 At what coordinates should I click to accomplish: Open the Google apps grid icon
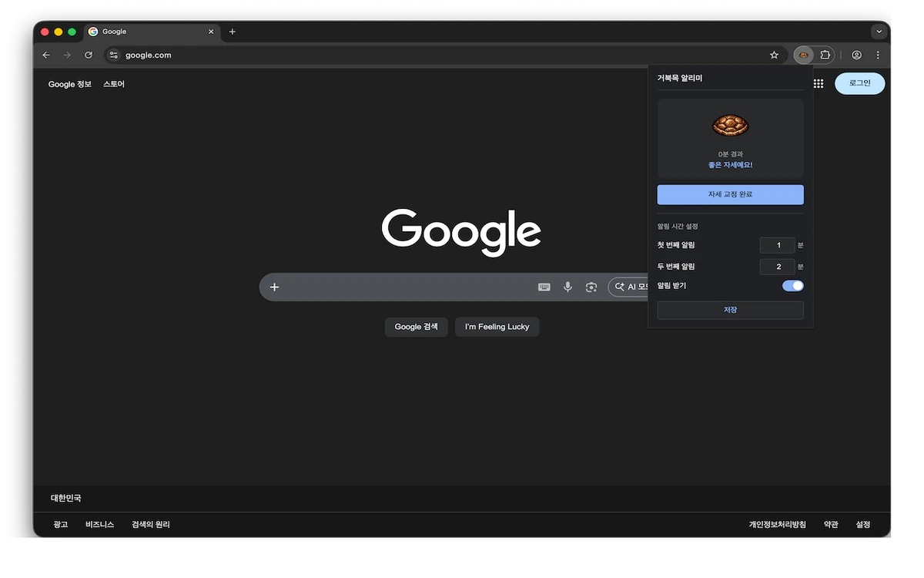pos(819,83)
